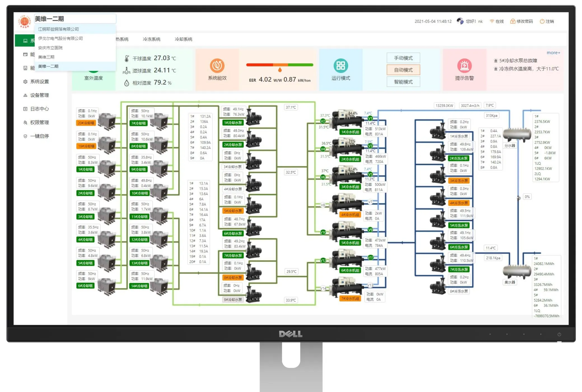Click the 注销 logout power icon
Viewport: 582px width, 392px height.
click(541, 21)
